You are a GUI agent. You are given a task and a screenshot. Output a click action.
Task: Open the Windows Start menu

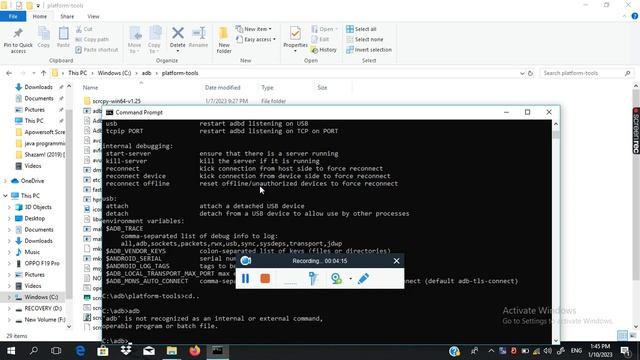point(11,351)
